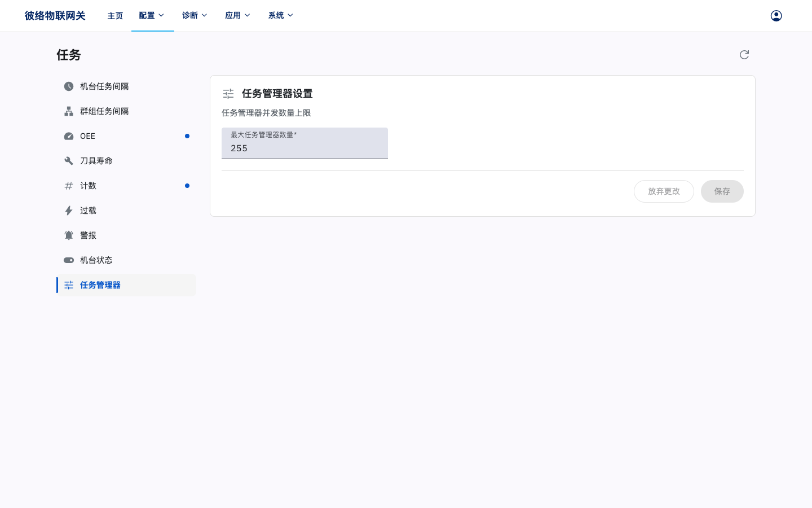This screenshot has height=508, width=812.
Task: Click the clock icon for 机台任务间隔
Action: 69,86
